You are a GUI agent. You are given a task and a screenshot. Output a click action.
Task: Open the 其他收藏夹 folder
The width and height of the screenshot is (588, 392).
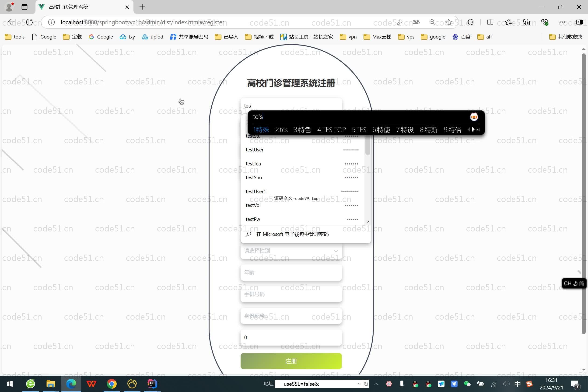click(x=566, y=37)
